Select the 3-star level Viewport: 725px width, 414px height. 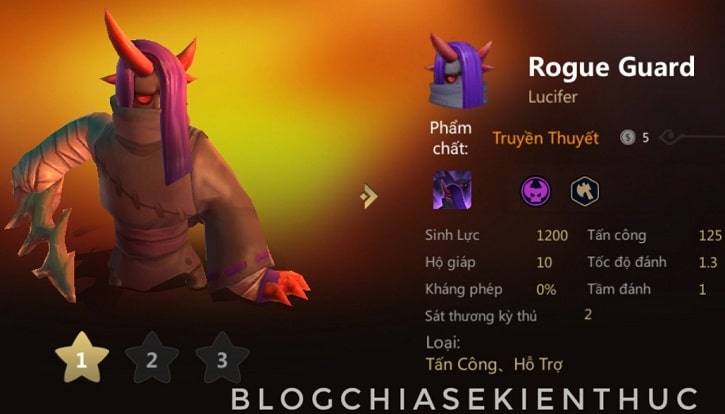click(x=222, y=358)
